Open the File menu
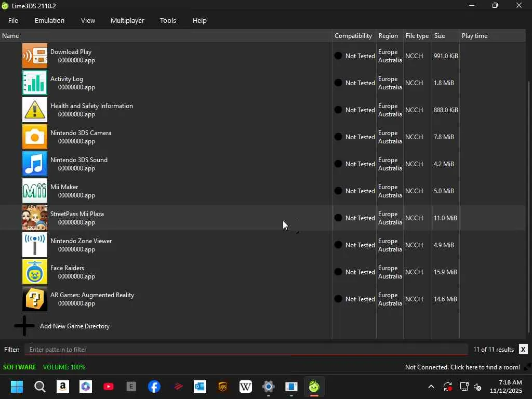The image size is (532, 399). click(x=13, y=20)
